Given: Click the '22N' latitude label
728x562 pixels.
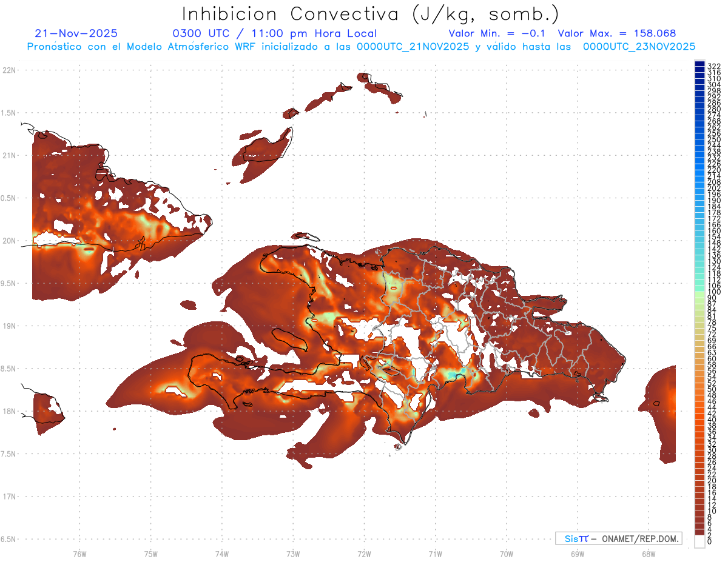Looking at the screenshot, I should 8,70.
